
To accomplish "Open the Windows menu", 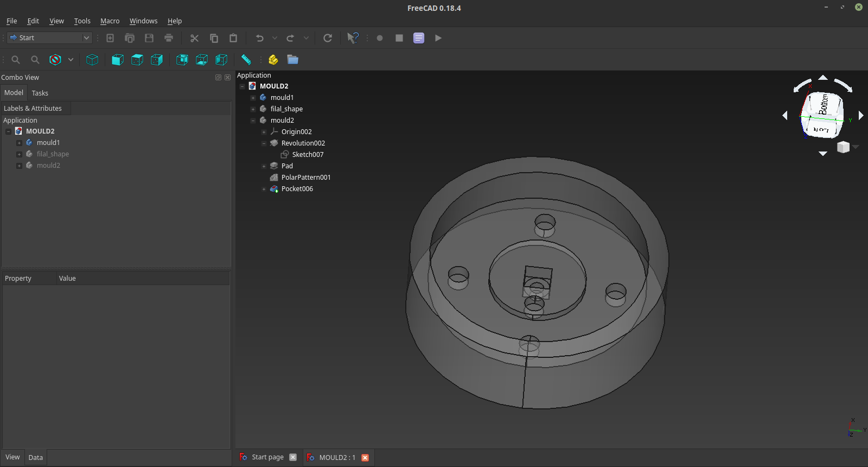I will [x=143, y=21].
